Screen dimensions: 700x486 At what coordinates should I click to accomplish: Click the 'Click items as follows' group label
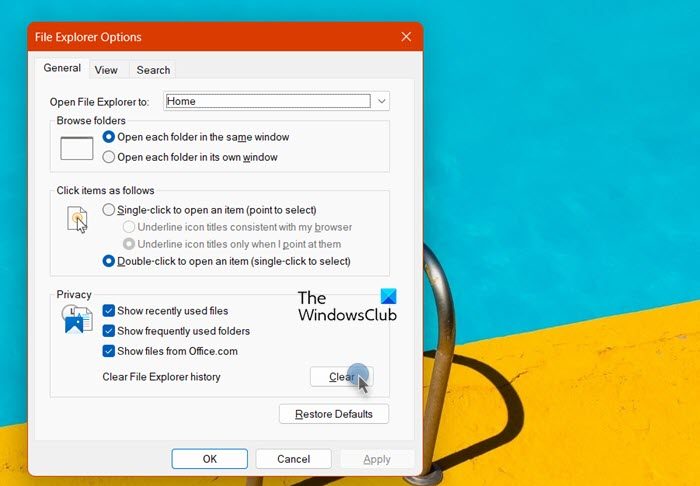tap(105, 191)
